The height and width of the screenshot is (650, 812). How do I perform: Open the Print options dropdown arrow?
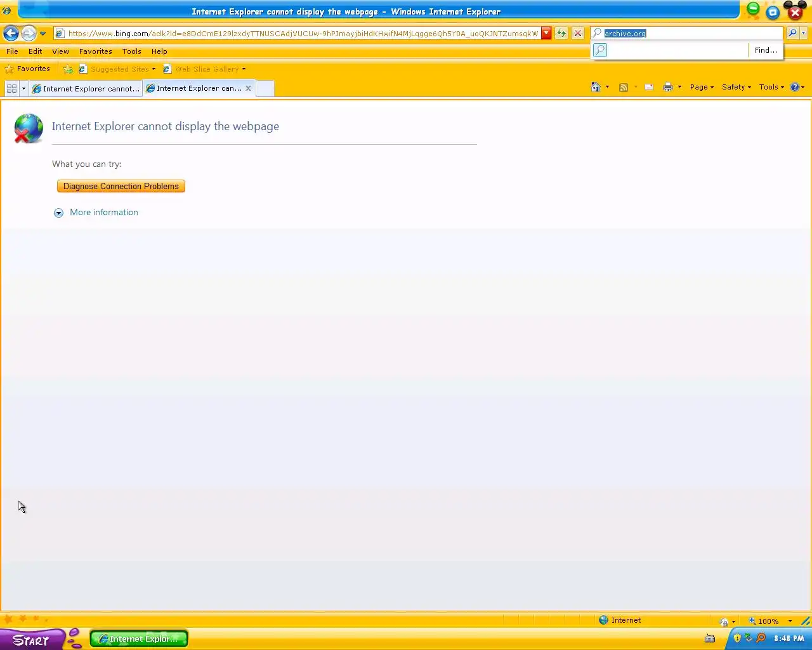679,87
